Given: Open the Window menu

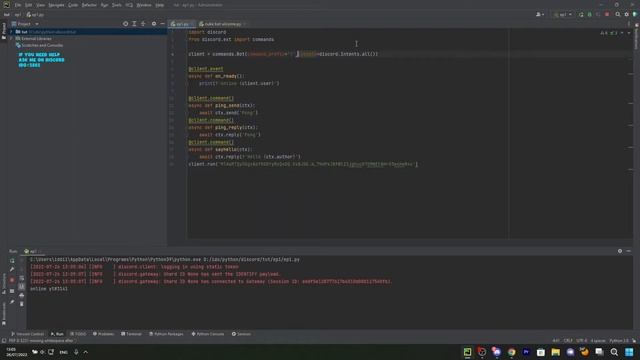Looking at the screenshot, I should point(144,5).
